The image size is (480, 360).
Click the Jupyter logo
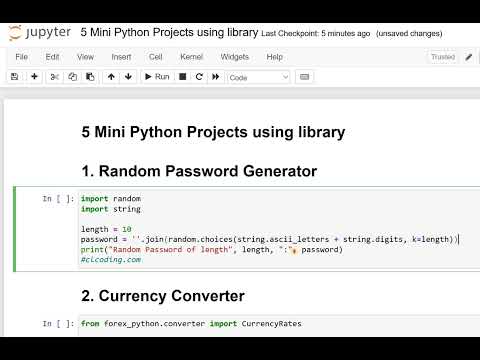[x=40, y=33]
